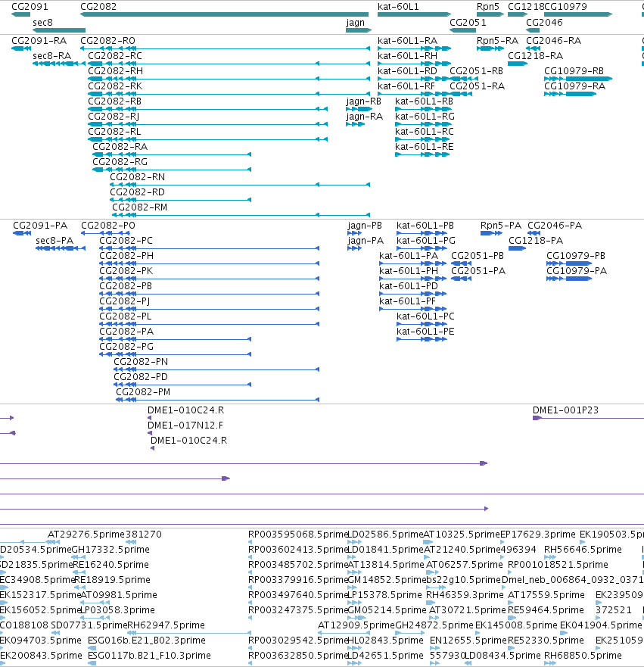The image size is (644, 667).
Task: Select EST ESG016b.E21_B02.3prime
Action: [147, 641]
